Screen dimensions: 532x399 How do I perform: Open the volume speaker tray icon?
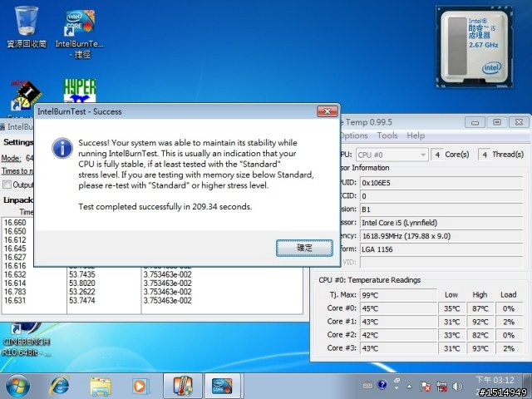point(457,386)
